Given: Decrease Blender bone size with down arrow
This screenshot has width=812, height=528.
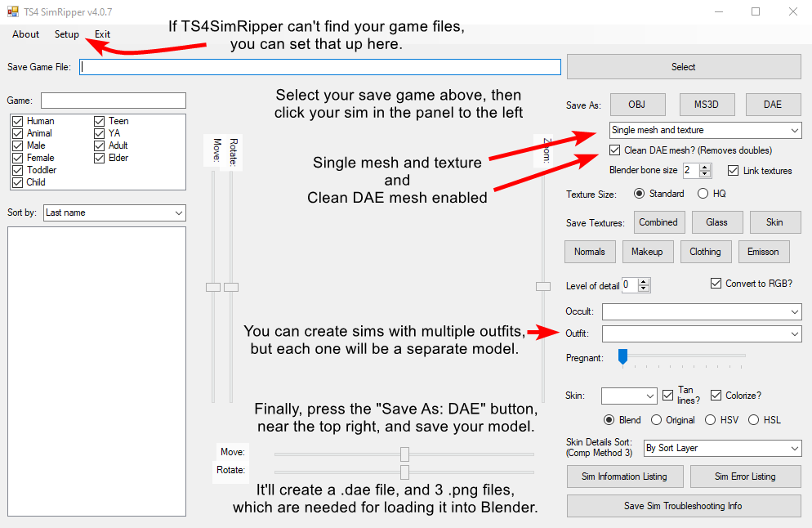Looking at the screenshot, I should tap(704, 174).
